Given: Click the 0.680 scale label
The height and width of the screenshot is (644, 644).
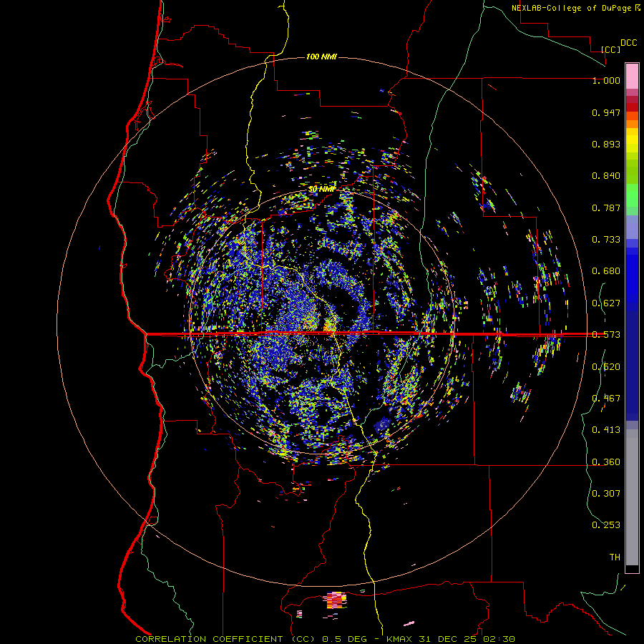Looking at the screenshot, I should 606,271.
